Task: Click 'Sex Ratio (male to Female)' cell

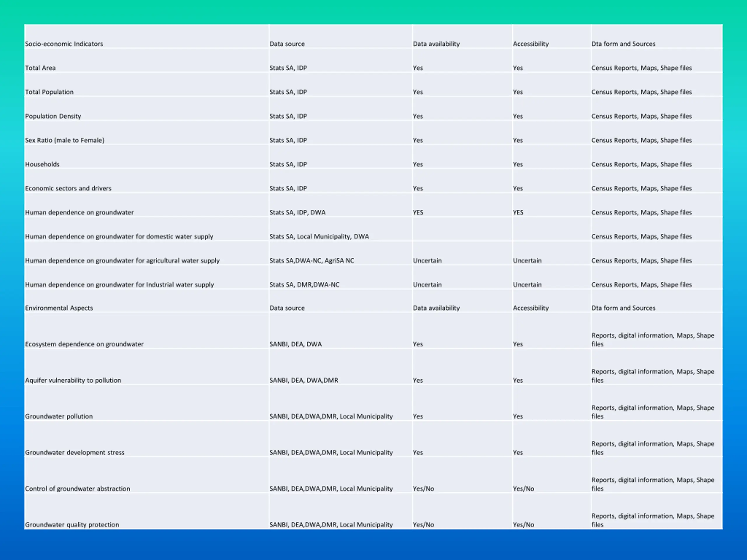Action: point(64,140)
